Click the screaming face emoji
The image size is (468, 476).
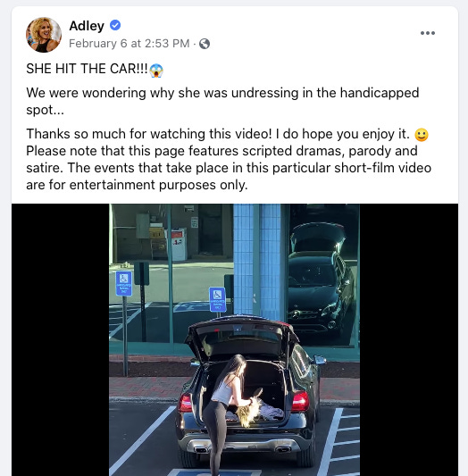(156, 71)
